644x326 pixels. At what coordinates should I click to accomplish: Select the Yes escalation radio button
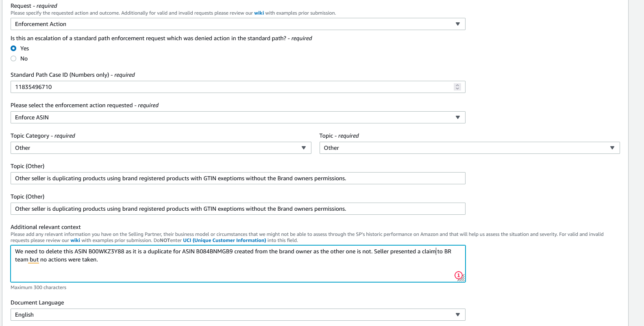13,48
